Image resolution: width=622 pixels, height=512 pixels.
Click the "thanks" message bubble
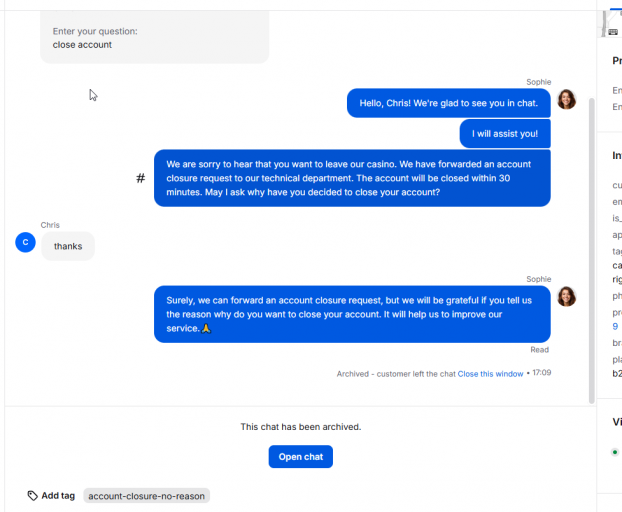[68, 246]
